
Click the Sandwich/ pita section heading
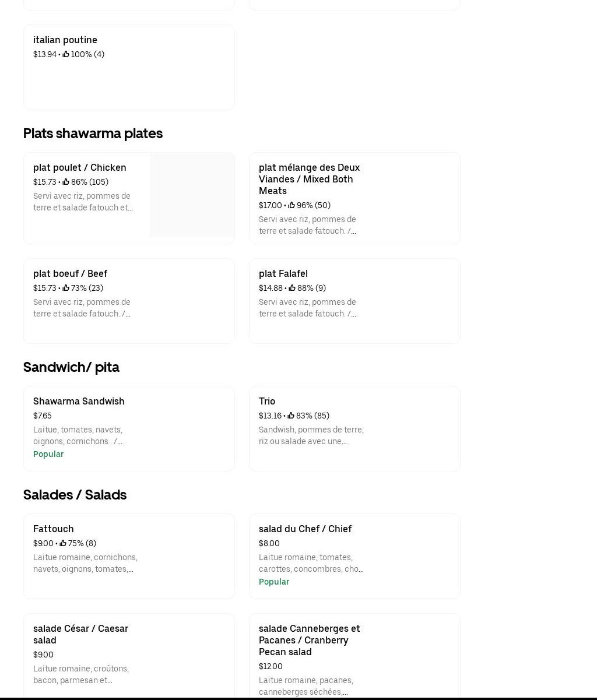click(71, 367)
